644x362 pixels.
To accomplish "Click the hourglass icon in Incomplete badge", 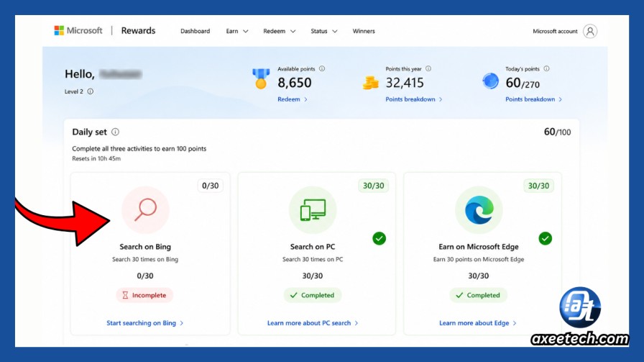I will click(x=125, y=295).
